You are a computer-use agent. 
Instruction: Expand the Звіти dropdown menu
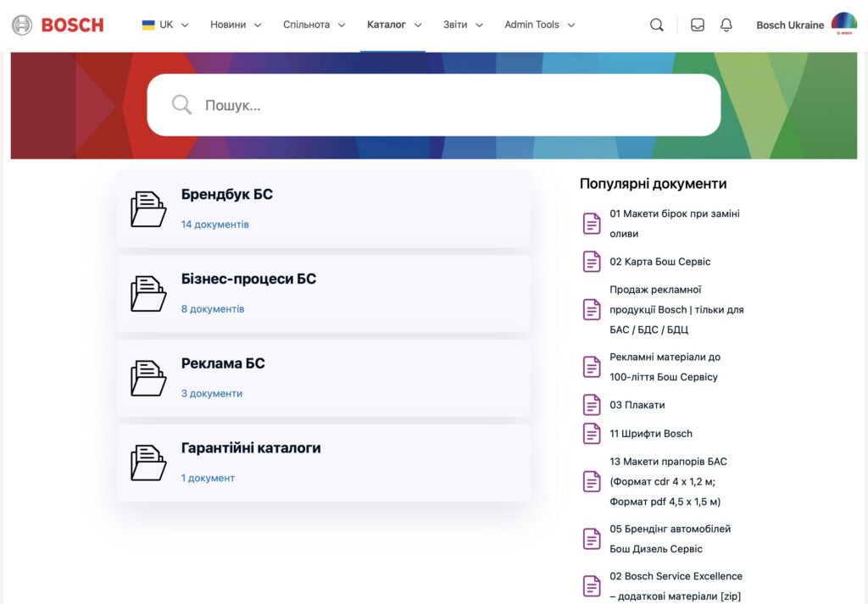(462, 25)
